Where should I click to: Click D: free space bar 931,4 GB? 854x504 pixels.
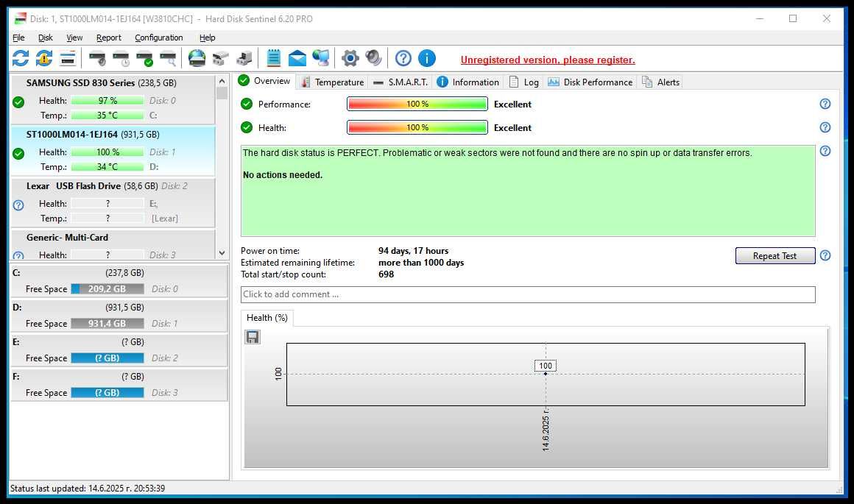pyautogui.click(x=107, y=324)
